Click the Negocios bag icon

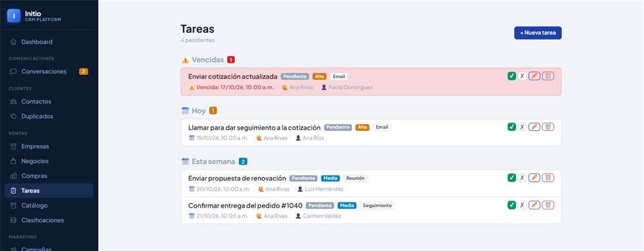[13, 161]
